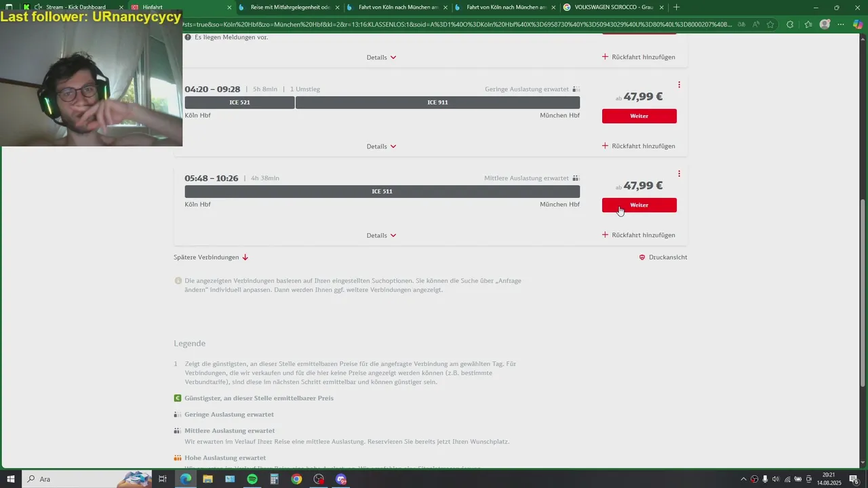
Task: Add return trip on the topmost connection card
Action: tap(638, 57)
